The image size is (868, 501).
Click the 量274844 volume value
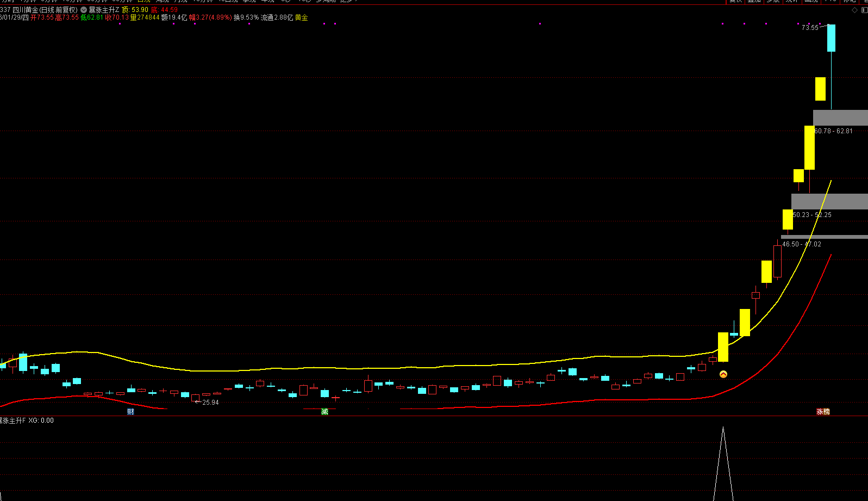point(145,17)
